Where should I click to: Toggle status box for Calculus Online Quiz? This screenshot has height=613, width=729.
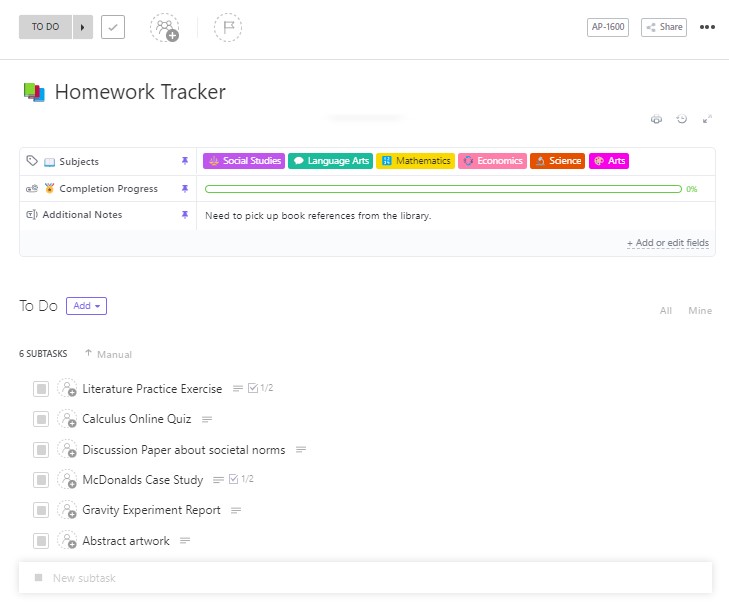click(x=41, y=420)
